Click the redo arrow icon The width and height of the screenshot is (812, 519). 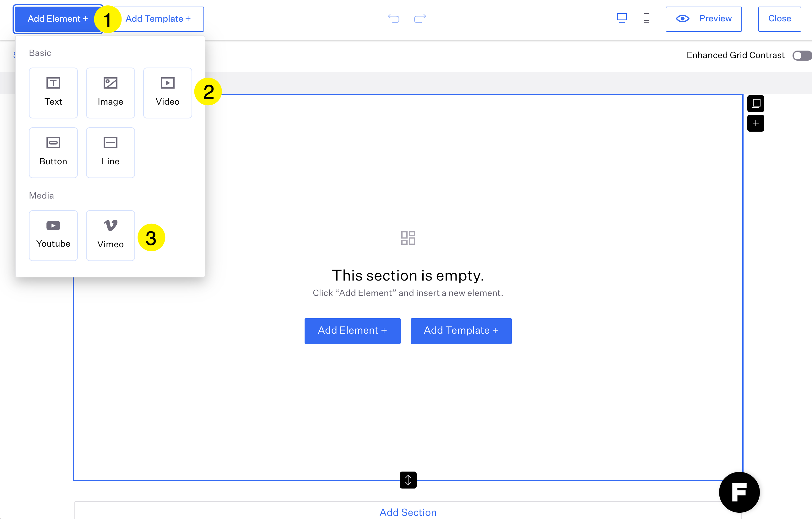coord(420,18)
